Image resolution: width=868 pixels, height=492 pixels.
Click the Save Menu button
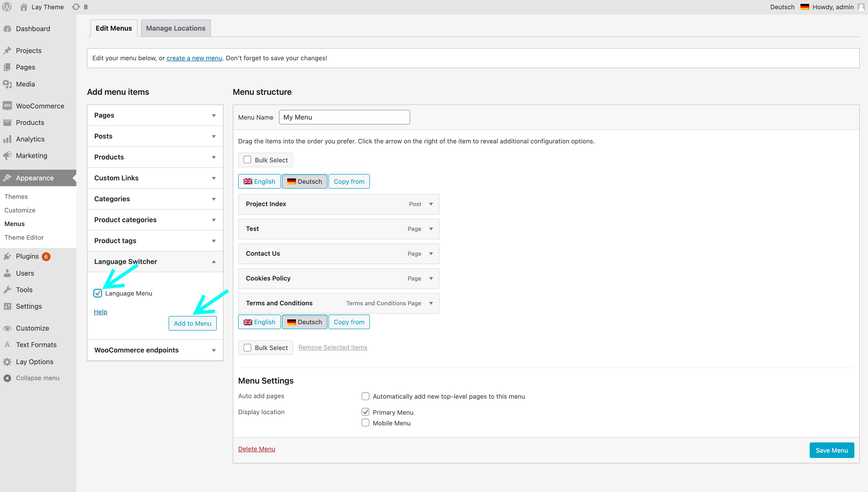tap(832, 450)
